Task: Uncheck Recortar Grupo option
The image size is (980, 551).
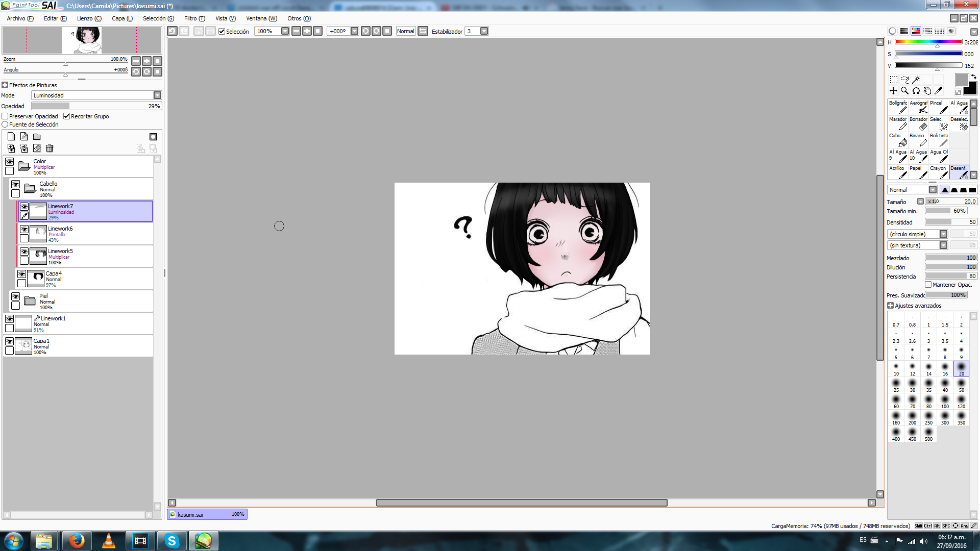Action: [66, 116]
